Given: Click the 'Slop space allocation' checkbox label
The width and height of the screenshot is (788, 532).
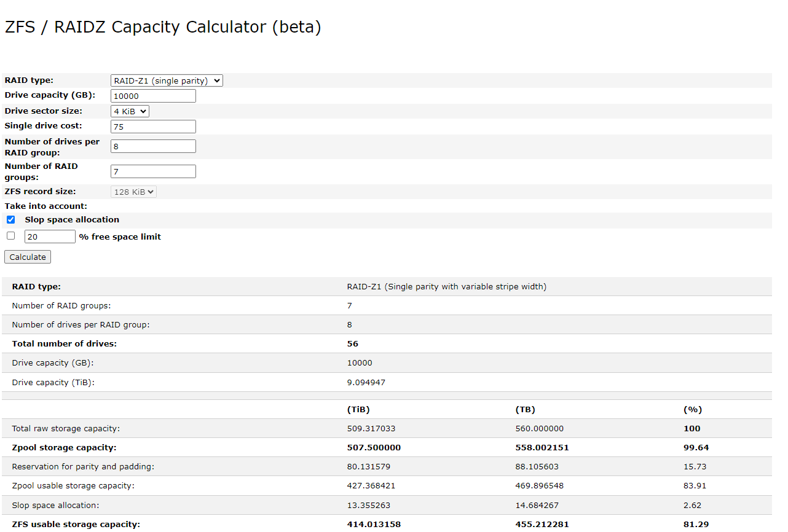Looking at the screenshot, I should pyautogui.click(x=72, y=219).
